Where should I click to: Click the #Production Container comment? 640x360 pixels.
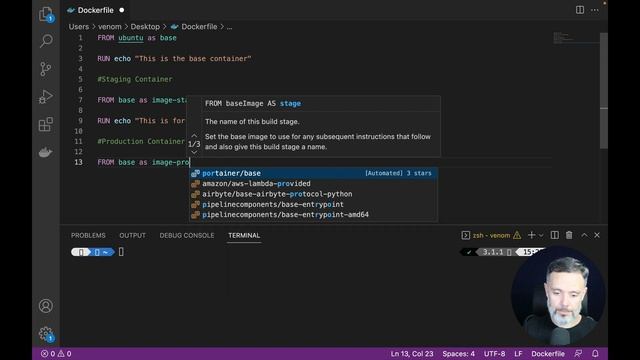click(x=141, y=141)
